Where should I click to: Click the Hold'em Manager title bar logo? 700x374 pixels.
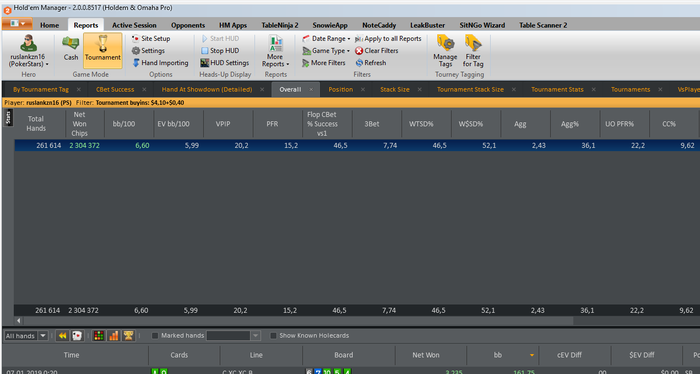(7, 9)
